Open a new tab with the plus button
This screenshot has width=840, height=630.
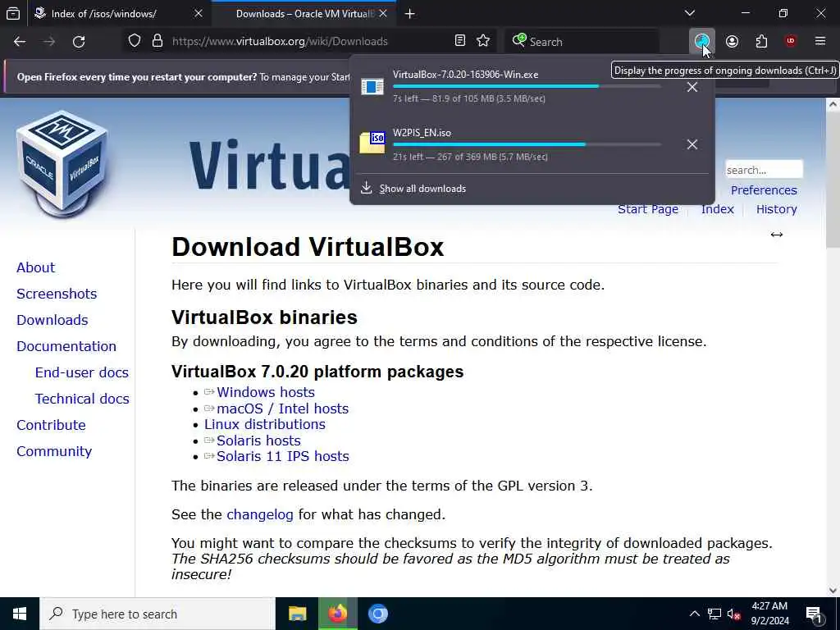point(410,14)
